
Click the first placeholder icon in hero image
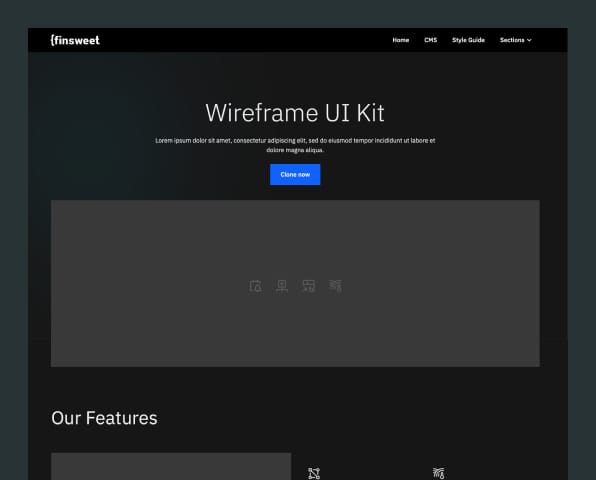(x=255, y=286)
